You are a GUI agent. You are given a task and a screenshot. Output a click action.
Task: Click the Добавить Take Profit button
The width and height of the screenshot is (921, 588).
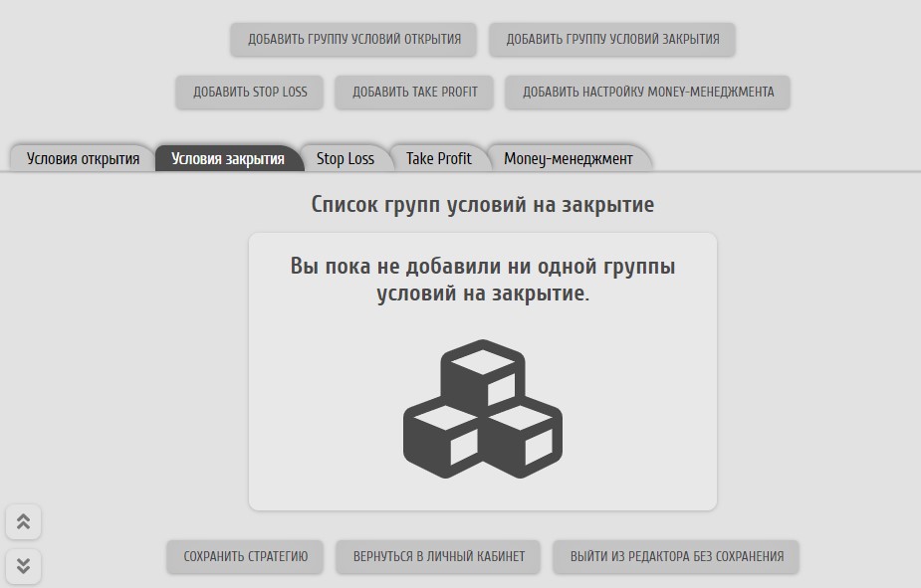point(415,92)
